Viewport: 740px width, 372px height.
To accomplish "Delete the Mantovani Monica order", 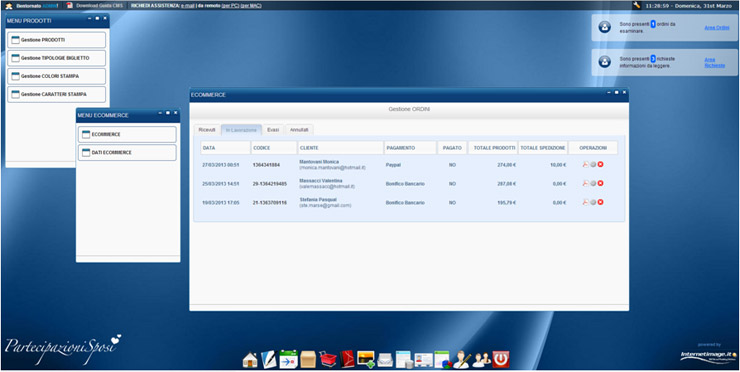I will point(600,164).
